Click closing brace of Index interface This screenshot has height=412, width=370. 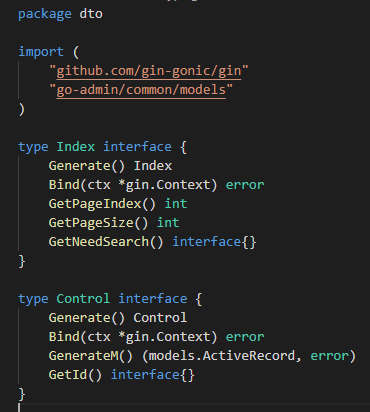(x=22, y=261)
